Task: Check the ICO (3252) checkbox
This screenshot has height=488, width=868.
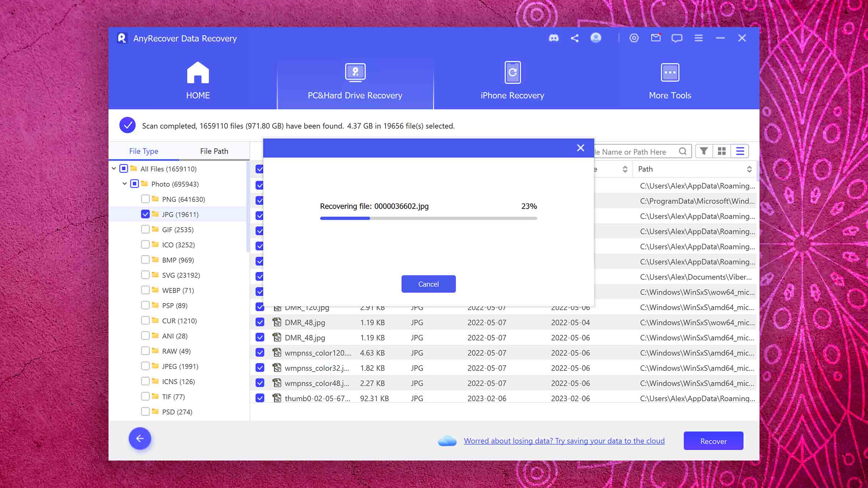Action: 145,244
